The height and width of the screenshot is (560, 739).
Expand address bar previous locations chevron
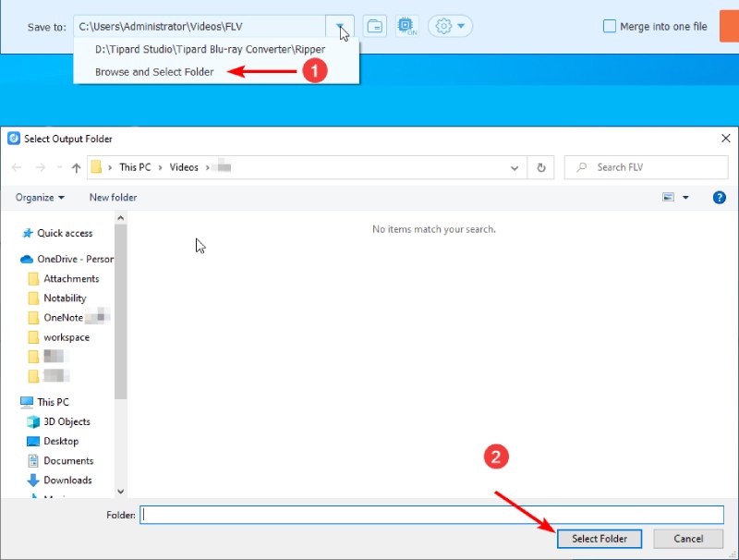coord(515,168)
